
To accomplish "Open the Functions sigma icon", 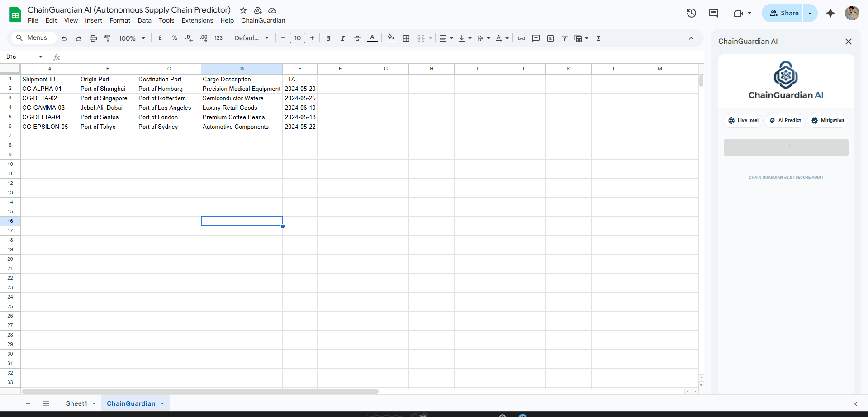I will coord(598,38).
